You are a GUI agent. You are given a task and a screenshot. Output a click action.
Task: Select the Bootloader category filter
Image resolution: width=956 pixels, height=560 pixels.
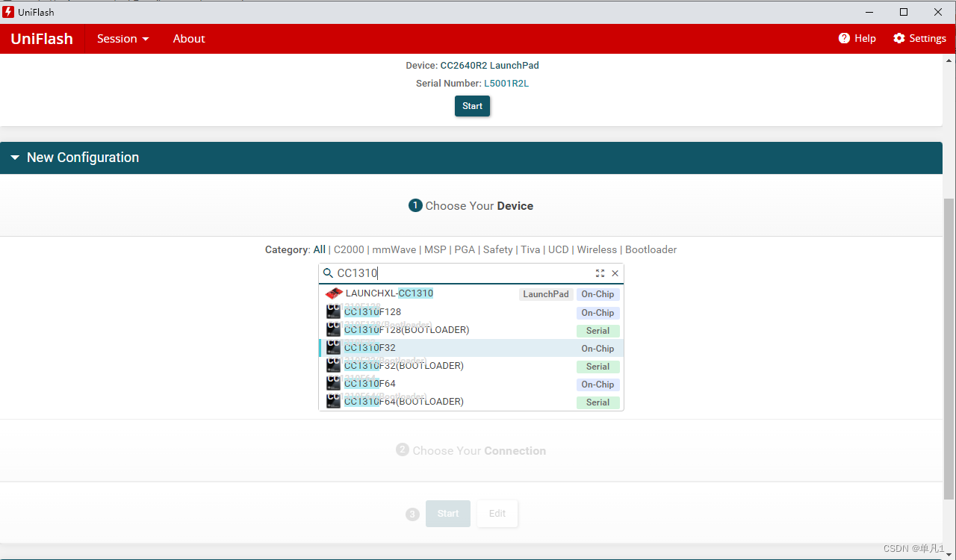tap(651, 249)
